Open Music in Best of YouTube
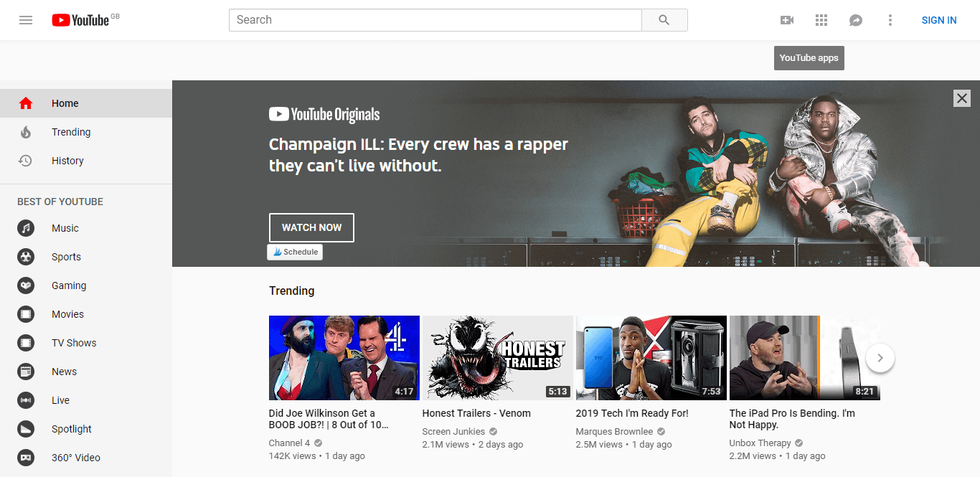Image resolution: width=980 pixels, height=477 pixels. 86,228
